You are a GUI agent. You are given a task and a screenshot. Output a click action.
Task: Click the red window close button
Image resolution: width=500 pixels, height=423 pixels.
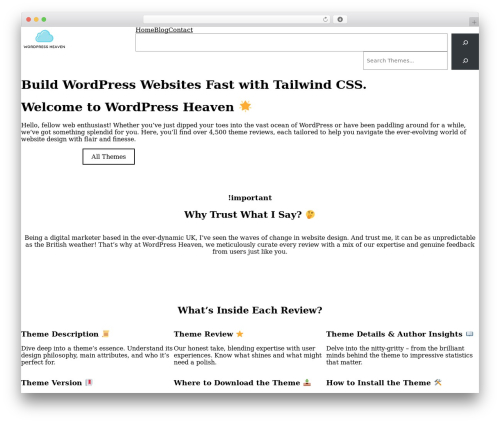pos(29,19)
